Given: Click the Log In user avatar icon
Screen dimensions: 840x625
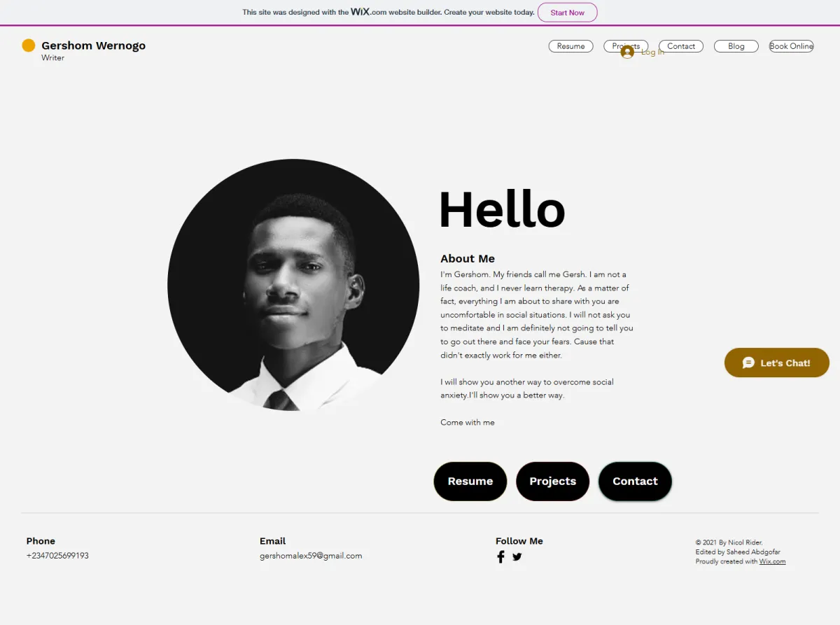Looking at the screenshot, I should [x=627, y=52].
